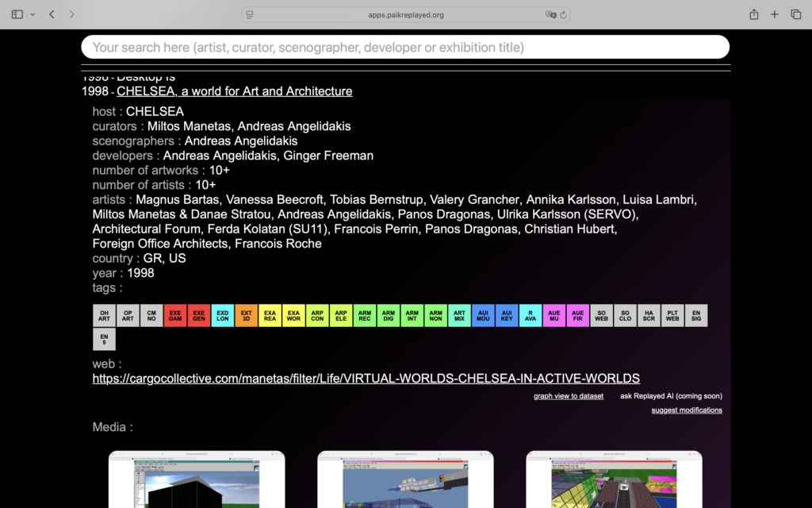
Task: Select the orange EXT 3D tag
Action: (247, 316)
